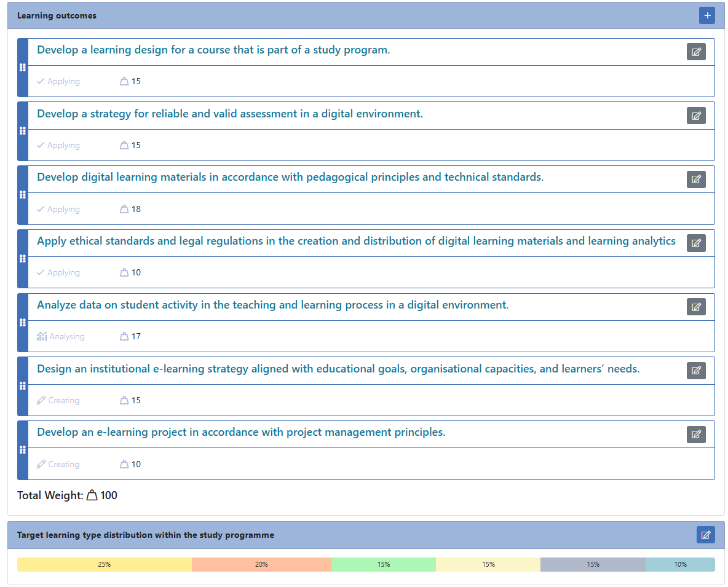Open 'Analyze data on student activity' title

pos(272,305)
